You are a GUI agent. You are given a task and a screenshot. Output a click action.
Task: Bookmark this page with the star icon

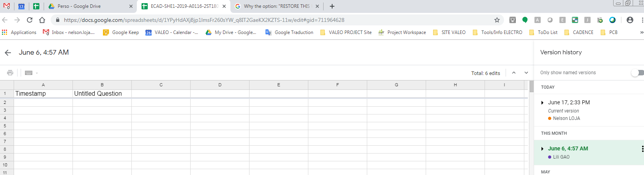click(x=497, y=20)
